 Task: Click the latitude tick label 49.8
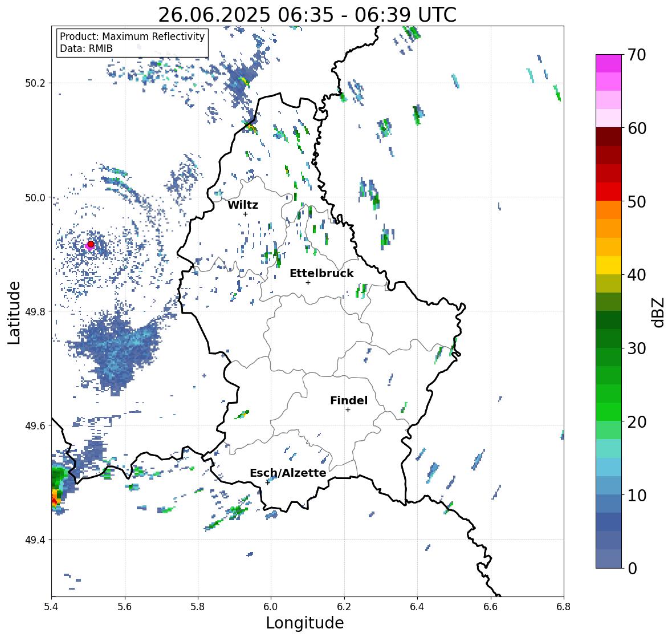click(35, 311)
